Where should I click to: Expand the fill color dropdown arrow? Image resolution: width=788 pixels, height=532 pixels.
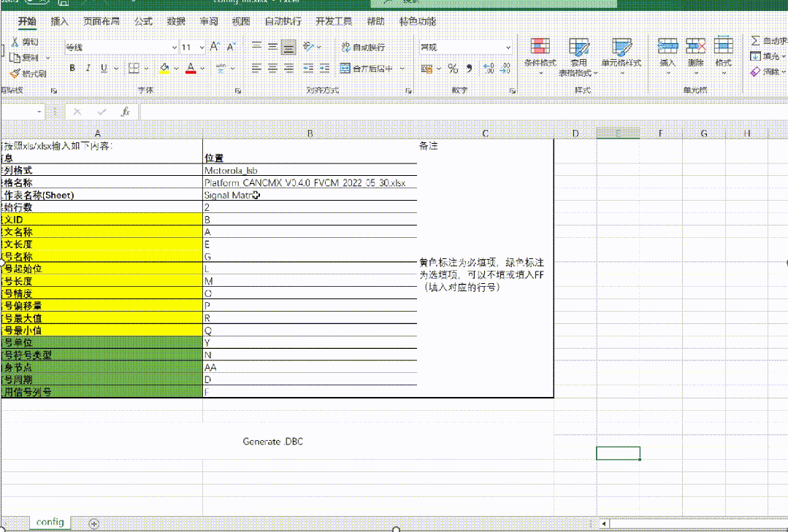pyautogui.click(x=177, y=69)
